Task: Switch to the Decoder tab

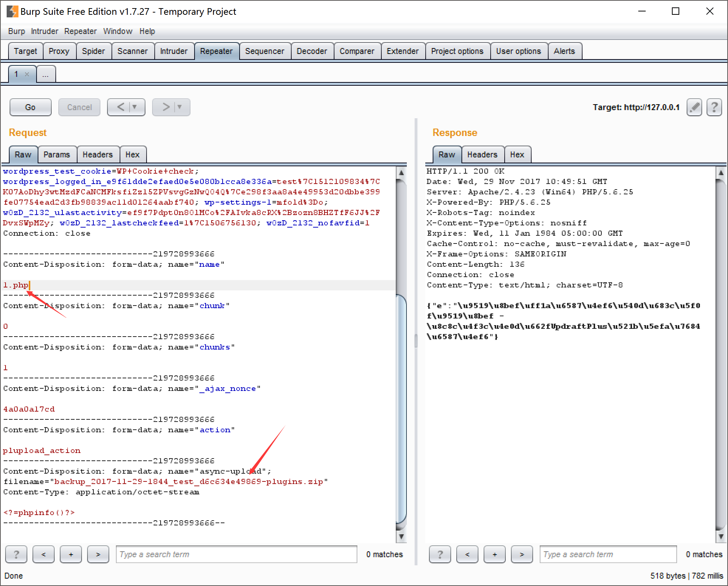Action: [312, 51]
